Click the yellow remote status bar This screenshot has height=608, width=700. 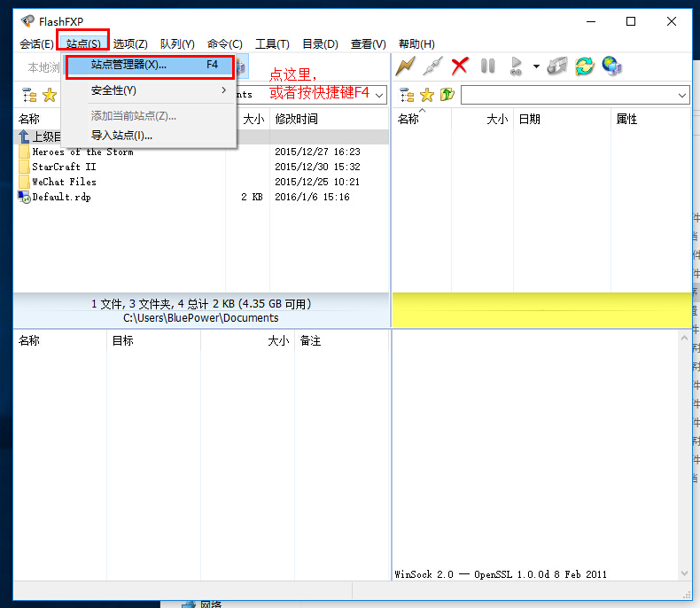[542, 310]
